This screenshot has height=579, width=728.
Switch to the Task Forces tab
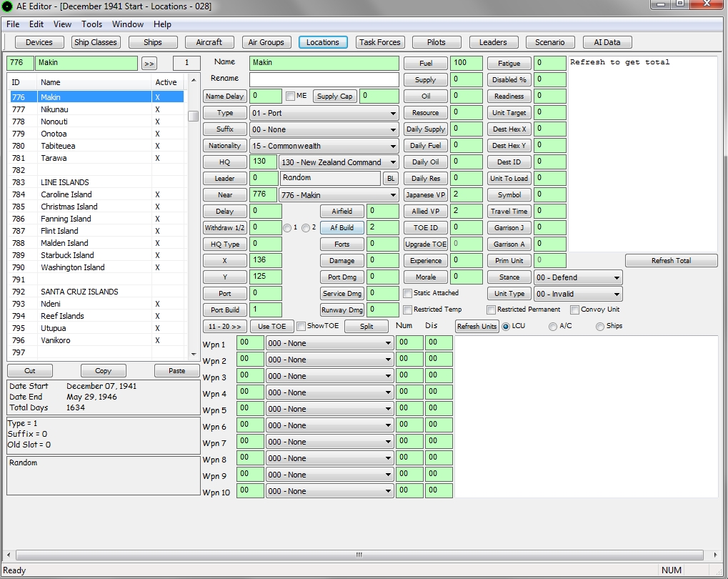(379, 41)
